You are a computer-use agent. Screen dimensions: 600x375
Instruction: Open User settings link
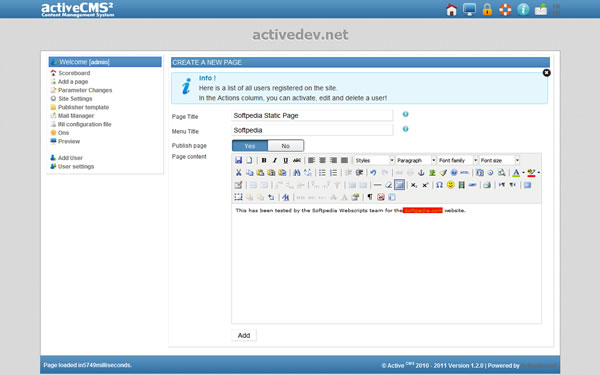tap(76, 166)
